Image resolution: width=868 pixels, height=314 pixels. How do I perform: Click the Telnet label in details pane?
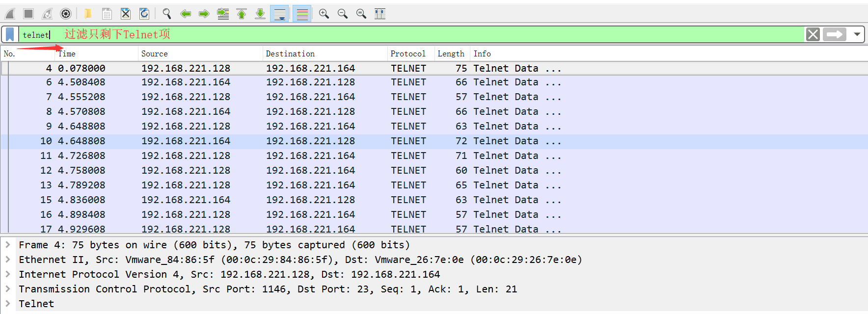[x=36, y=304]
